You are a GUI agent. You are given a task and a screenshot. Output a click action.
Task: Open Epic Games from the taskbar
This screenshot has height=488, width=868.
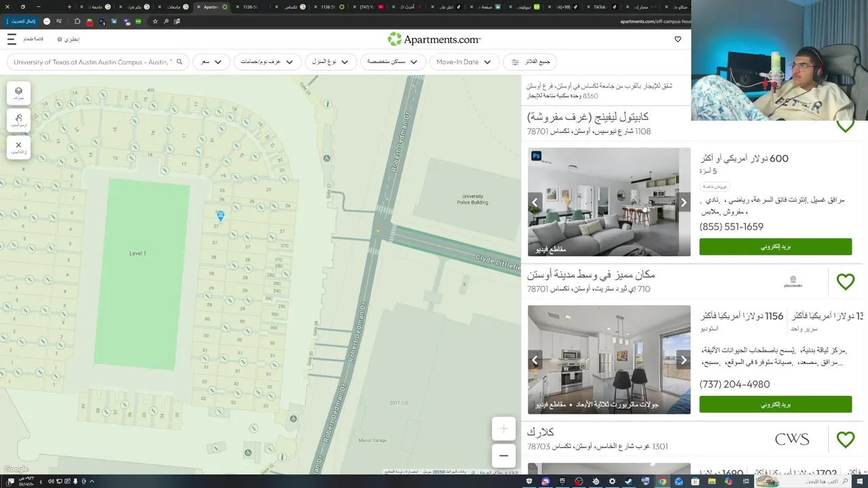click(x=562, y=481)
